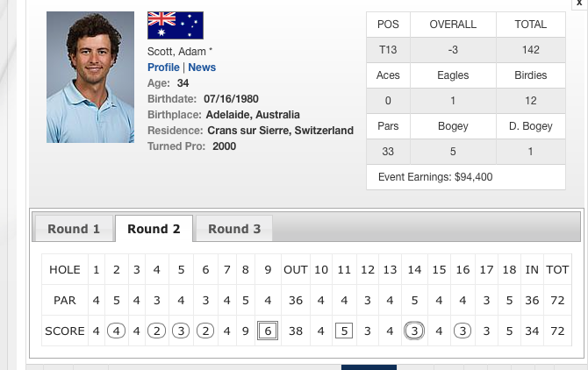Switch to the Round 3 tab
The image size is (588, 370).
pos(234,229)
